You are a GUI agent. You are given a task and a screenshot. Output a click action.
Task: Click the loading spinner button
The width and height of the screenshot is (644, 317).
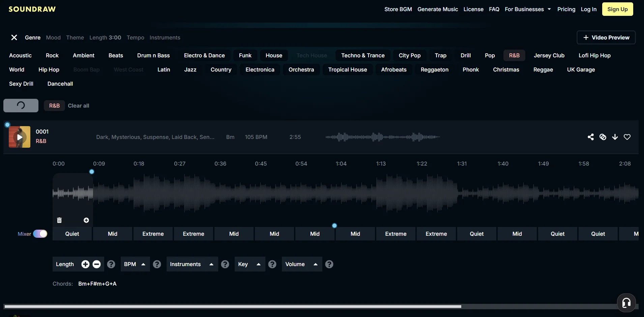coord(21,106)
